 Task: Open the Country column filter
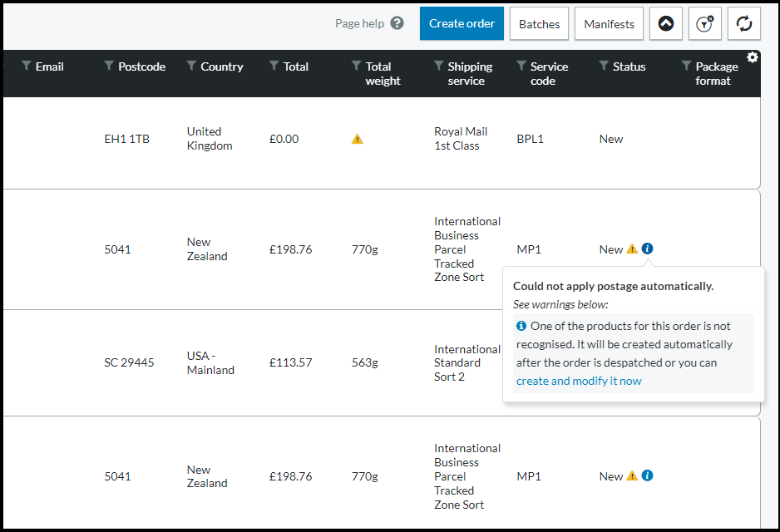191,66
